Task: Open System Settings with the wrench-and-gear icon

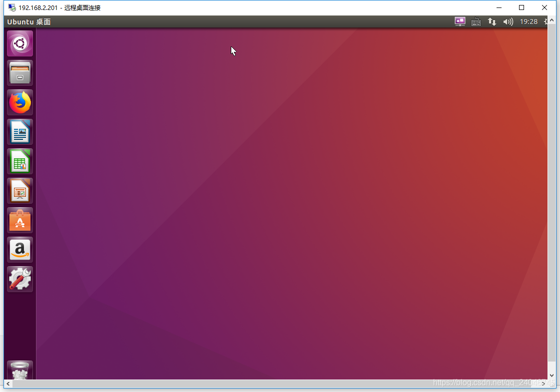Action: (20, 279)
